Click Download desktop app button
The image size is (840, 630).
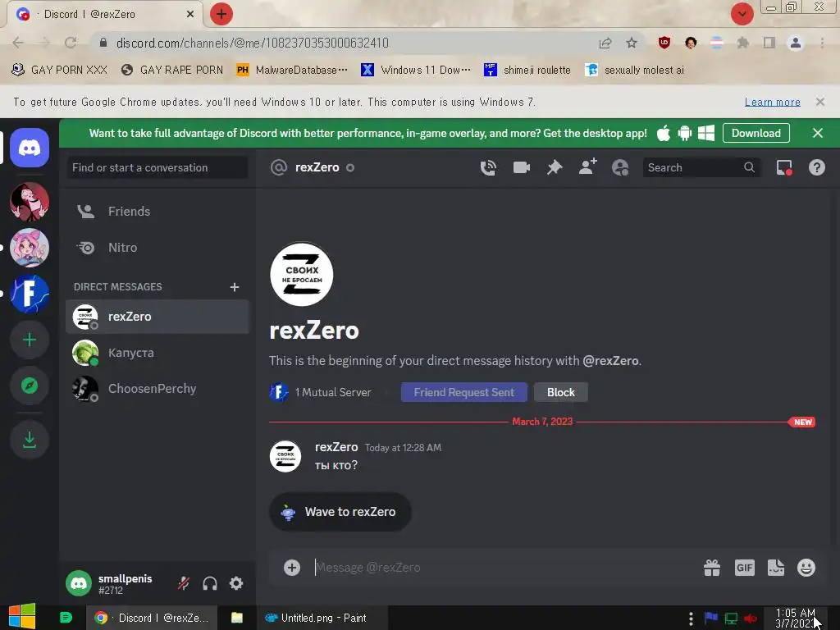[x=756, y=133]
